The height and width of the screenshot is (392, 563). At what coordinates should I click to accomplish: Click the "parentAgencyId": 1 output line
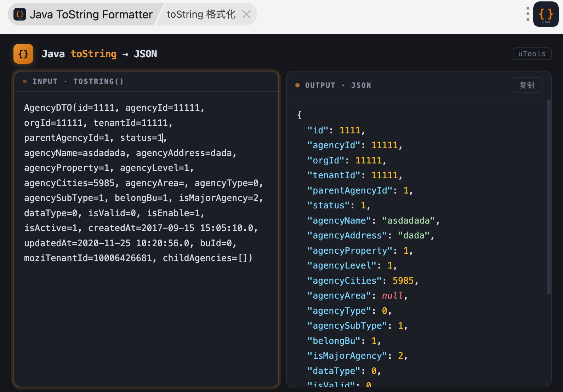click(360, 190)
